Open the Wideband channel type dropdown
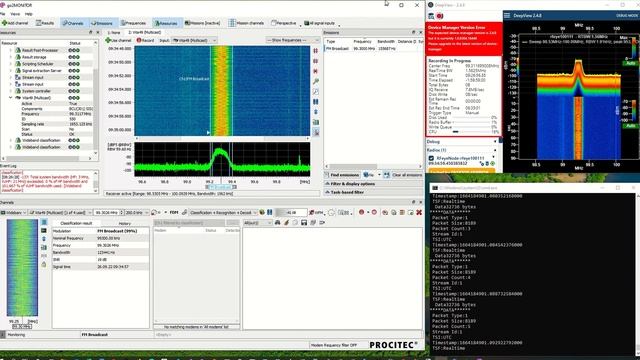Image resolution: width=640 pixels, height=360 pixels. coord(13,213)
